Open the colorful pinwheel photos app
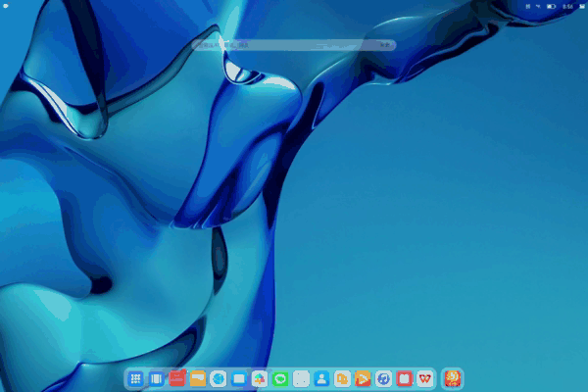588x392 pixels. click(x=260, y=378)
